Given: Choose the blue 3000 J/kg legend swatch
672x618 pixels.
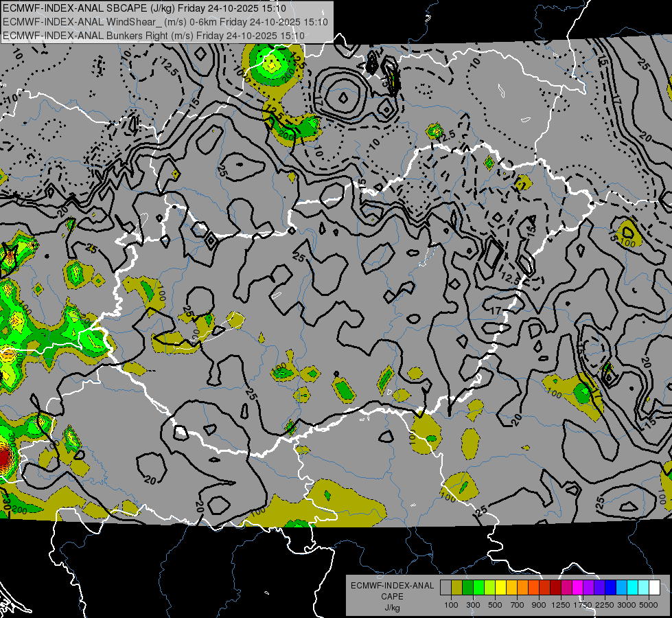Looking at the screenshot, I should 621,588.
